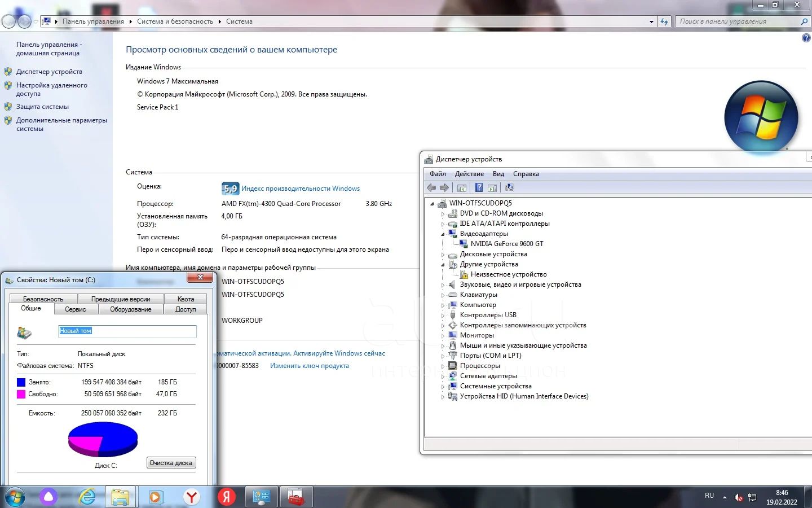812x508 pixels.
Task: Click the Windows Experience Index link
Action: [300, 189]
